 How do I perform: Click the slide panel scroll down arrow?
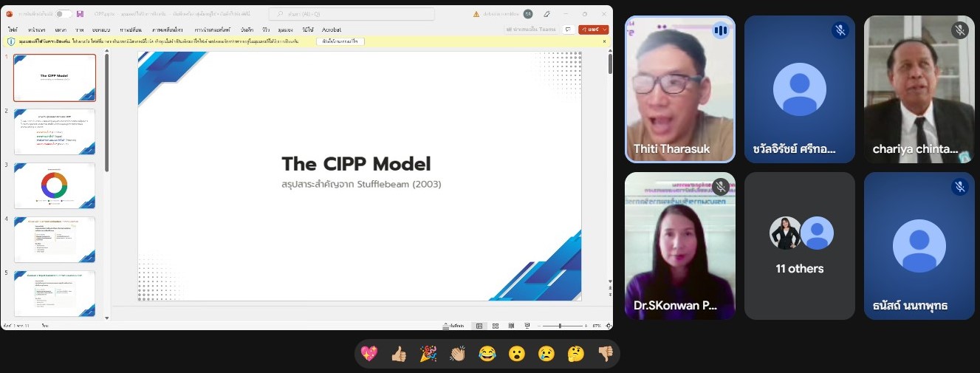(x=107, y=318)
